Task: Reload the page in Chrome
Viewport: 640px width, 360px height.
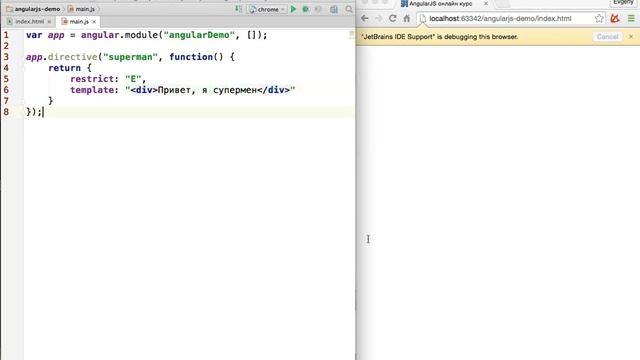Action: (x=393, y=18)
